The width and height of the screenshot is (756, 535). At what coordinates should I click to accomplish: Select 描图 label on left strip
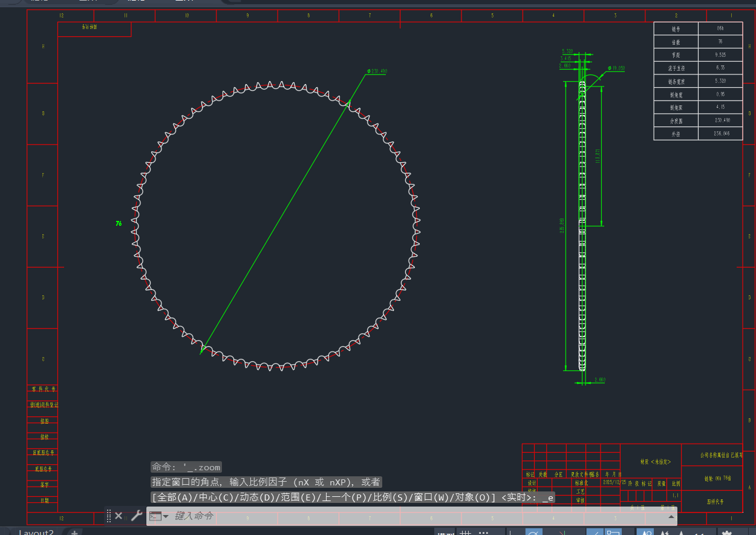tap(45, 421)
